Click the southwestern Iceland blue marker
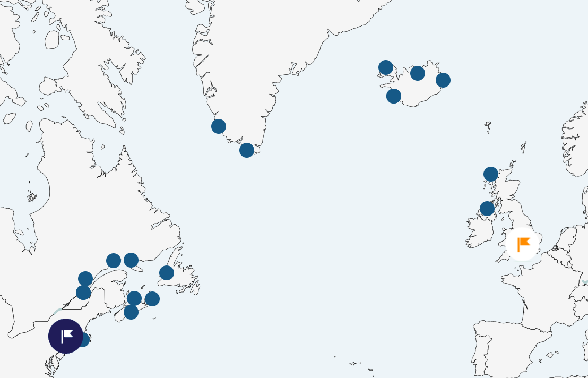 394,96
